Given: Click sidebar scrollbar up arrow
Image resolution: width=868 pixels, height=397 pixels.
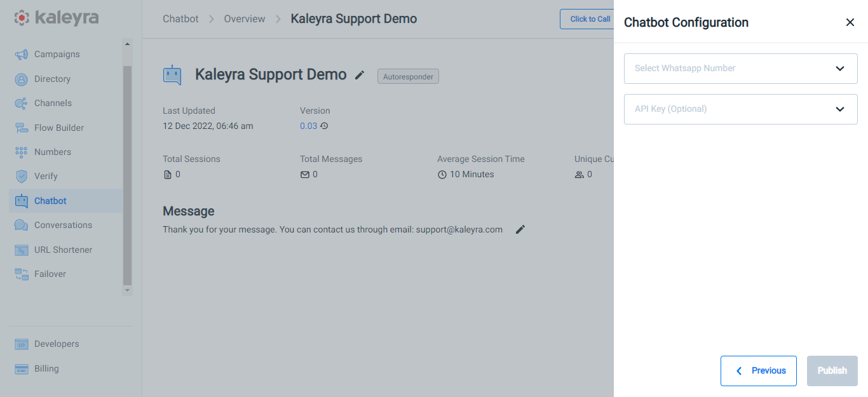Looking at the screenshot, I should (x=127, y=44).
